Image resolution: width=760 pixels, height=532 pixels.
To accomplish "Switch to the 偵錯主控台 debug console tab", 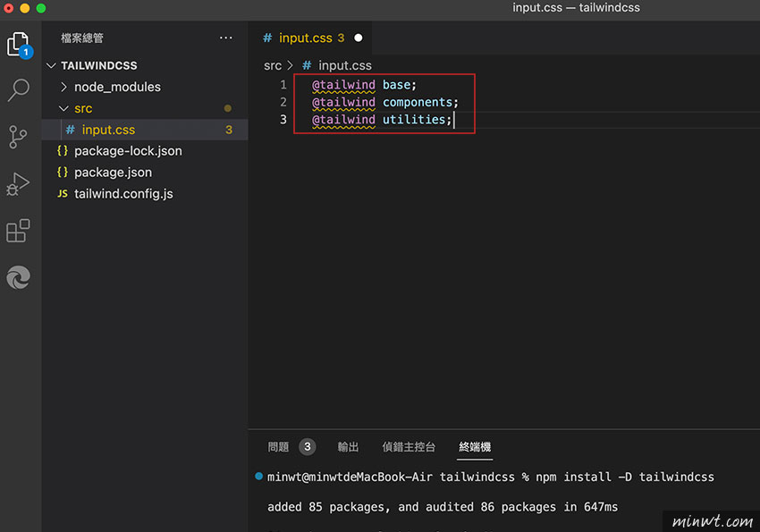I will coord(409,447).
